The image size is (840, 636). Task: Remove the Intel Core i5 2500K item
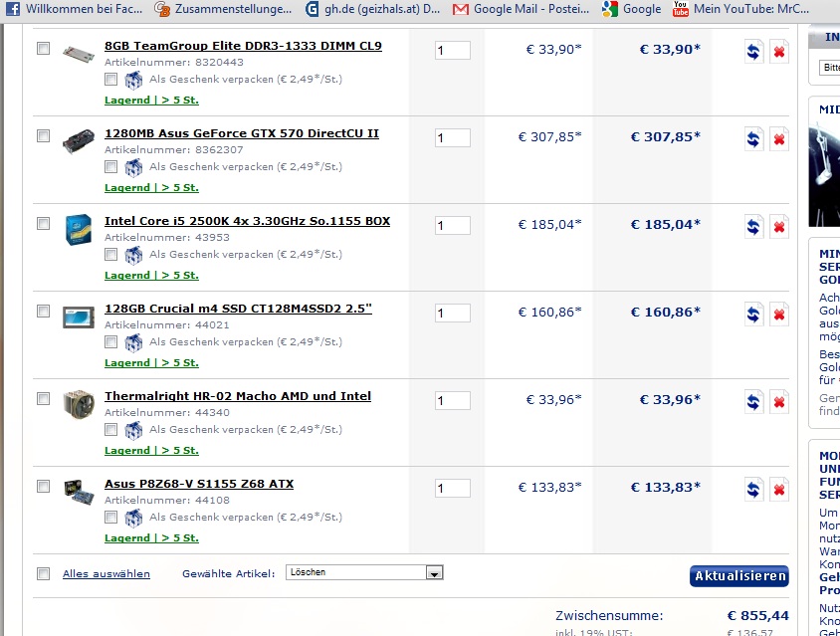coord(779,227)
